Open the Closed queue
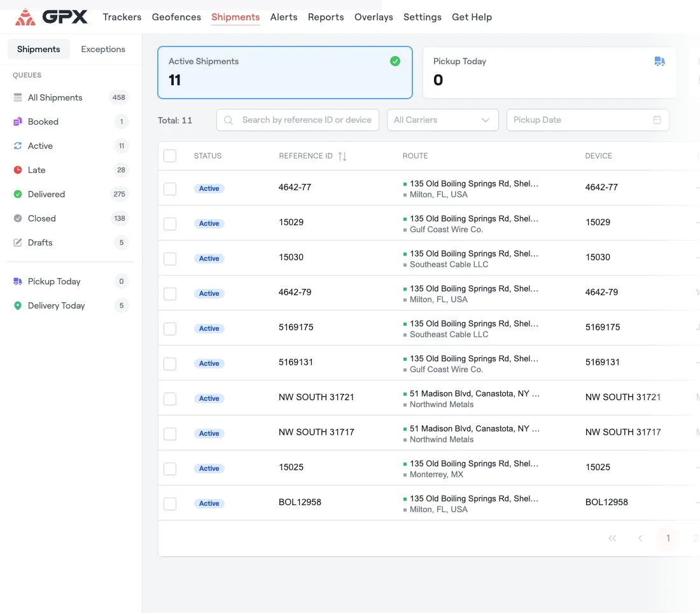Image resolution: width=700 pixels, height=614 pixels. 71,218
